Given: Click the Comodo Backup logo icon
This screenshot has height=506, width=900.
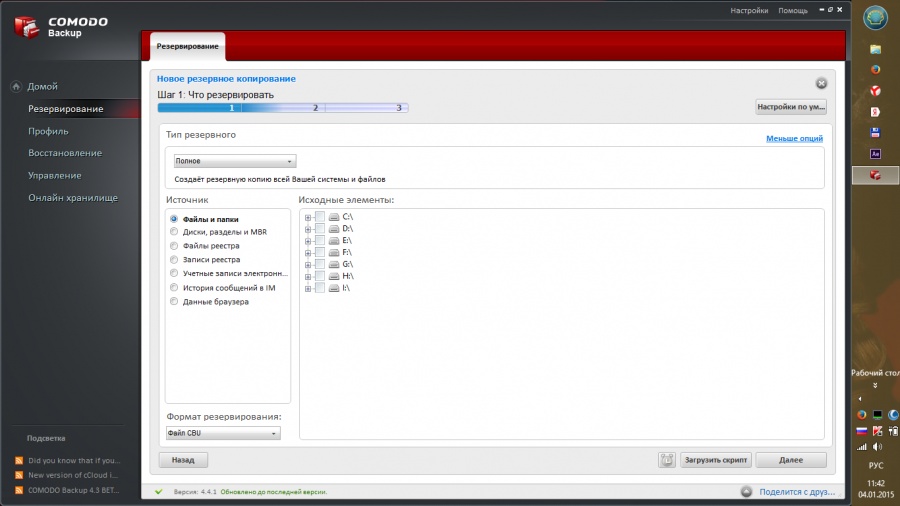Looking at the screenshot, I should pyautogui.click(x=26, y=26).
